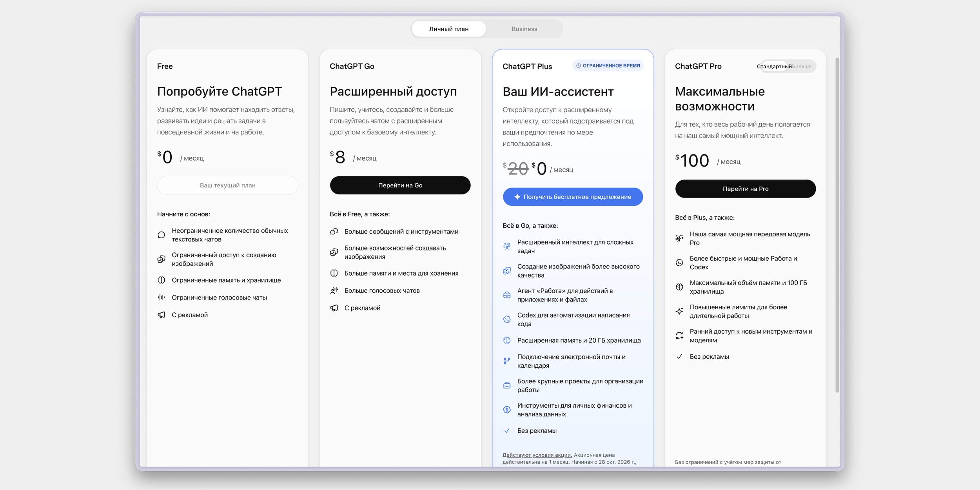The width and height of the screenshot is (980, 490).
Task: Click the Codex icon beside автоматизации написания кода
Action: click(x=507, y=319)
